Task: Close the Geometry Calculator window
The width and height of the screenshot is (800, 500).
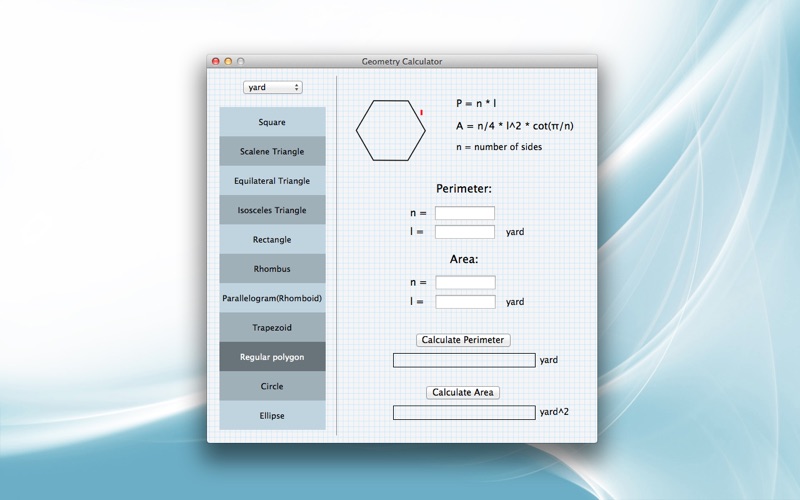Action: 216,61
